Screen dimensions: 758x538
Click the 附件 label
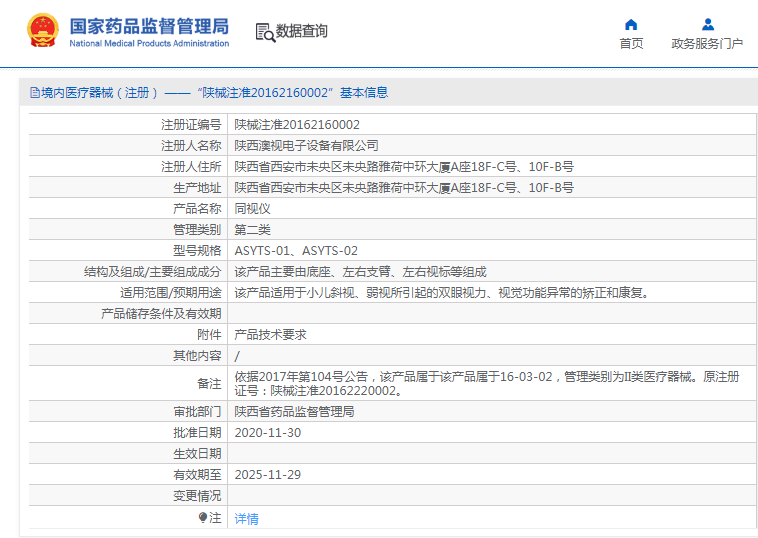click(x=209, y=334)
